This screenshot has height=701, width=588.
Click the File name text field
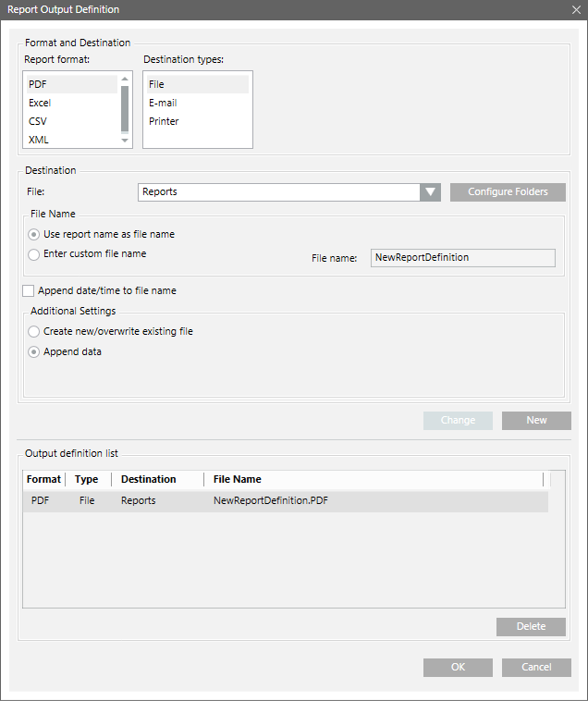(462, 258)
